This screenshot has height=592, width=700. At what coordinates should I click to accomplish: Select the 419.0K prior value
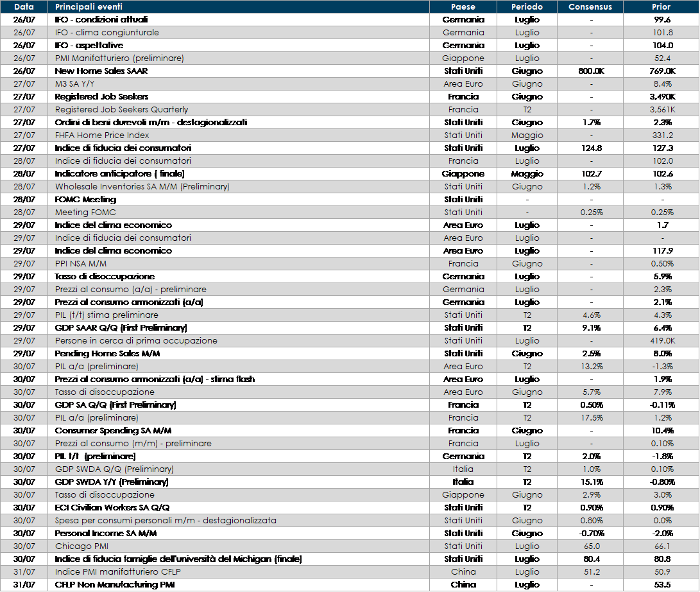tap(662, 341)
